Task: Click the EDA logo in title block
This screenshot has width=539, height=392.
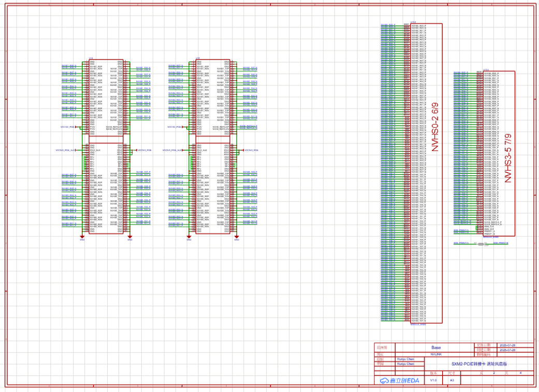Action: click(399, 381)
